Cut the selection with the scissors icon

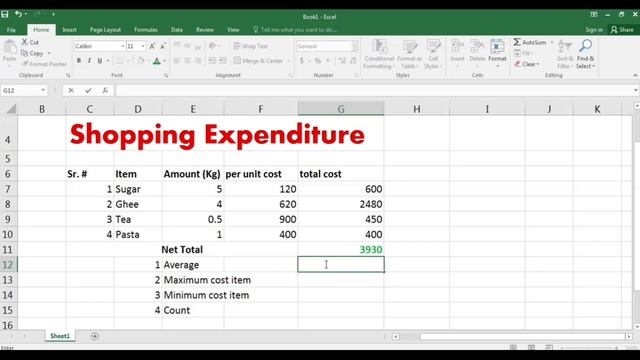(x=30, y=42)
